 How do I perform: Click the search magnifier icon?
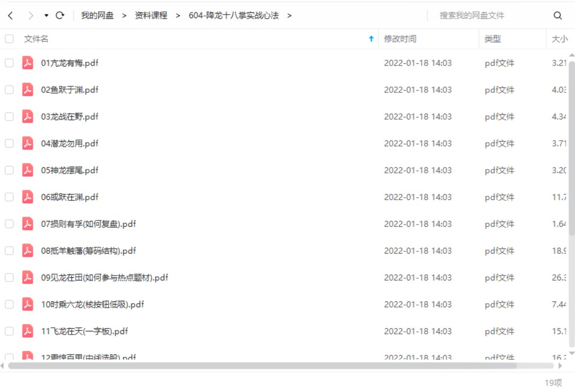point(558,16)
